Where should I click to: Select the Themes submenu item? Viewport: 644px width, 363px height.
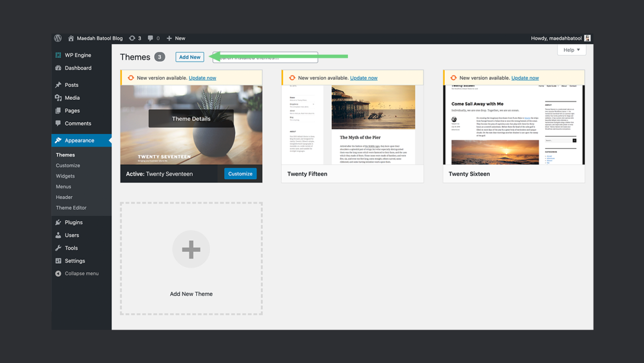click(65, 155)
